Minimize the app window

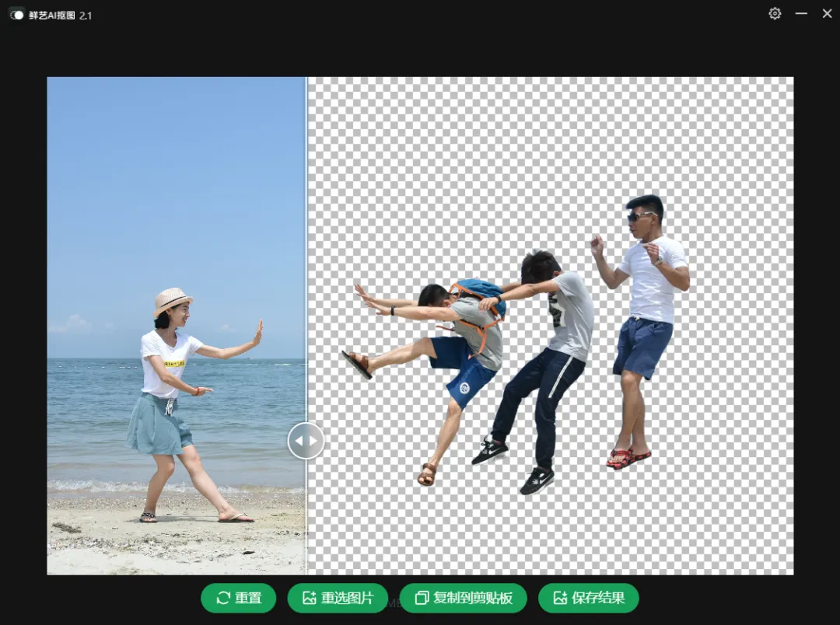(x=801, y=14)
